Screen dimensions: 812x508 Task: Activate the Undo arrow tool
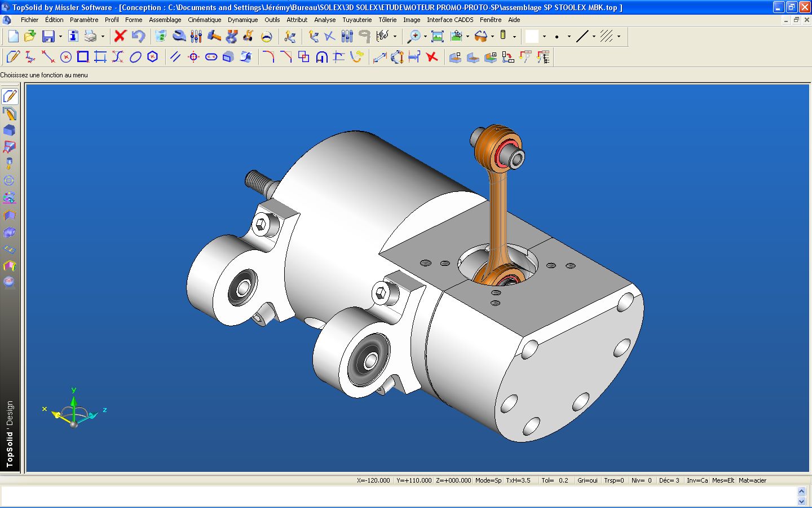(x=138, y=37)
